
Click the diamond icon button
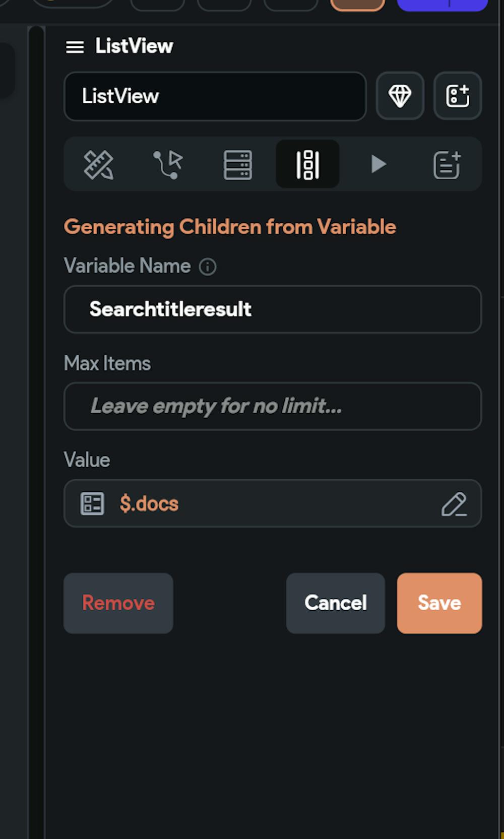coord(400,96)
